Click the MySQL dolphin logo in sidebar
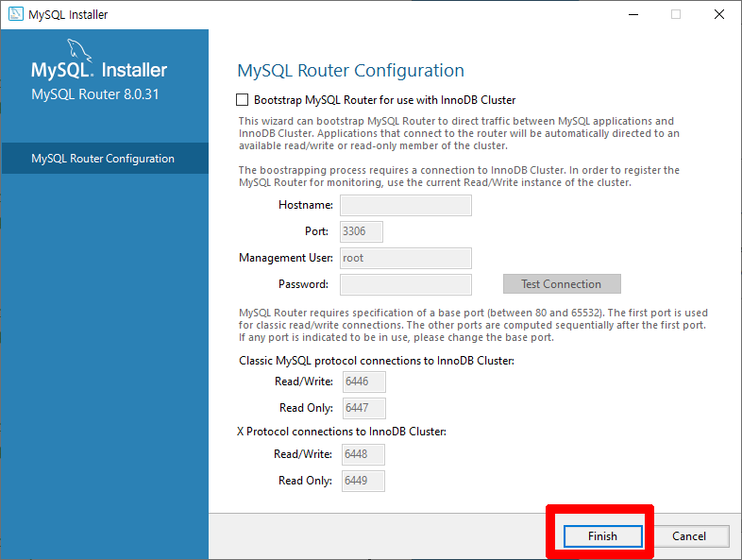Image resolution: width=742 pixels, height=560 pixels. pyautogui.click(x=78, y=50)
